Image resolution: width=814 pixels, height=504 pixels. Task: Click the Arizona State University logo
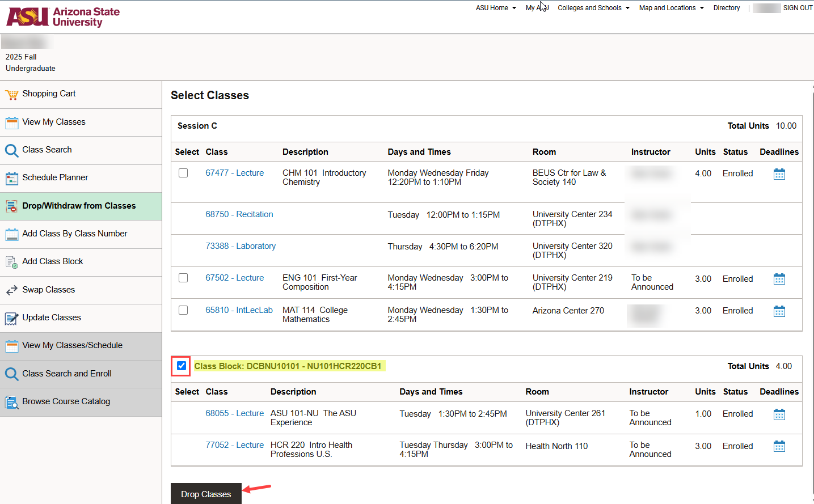tap(63, 17)
